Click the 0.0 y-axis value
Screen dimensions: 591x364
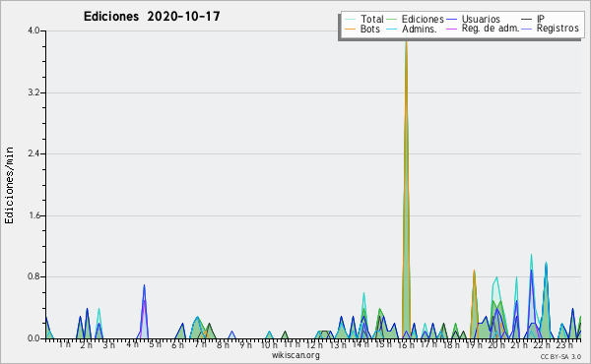[33, 338]
